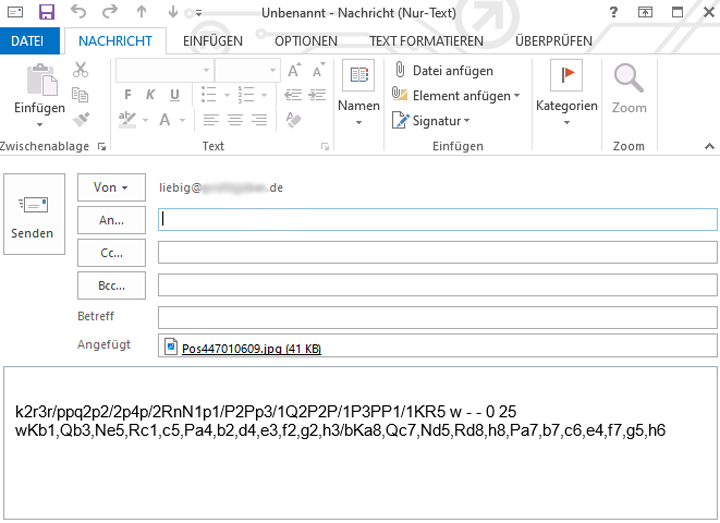Switch to the OPTIONEN ribbon tab
The width and height of the screenshot is (720, 523).
[305, 41]
